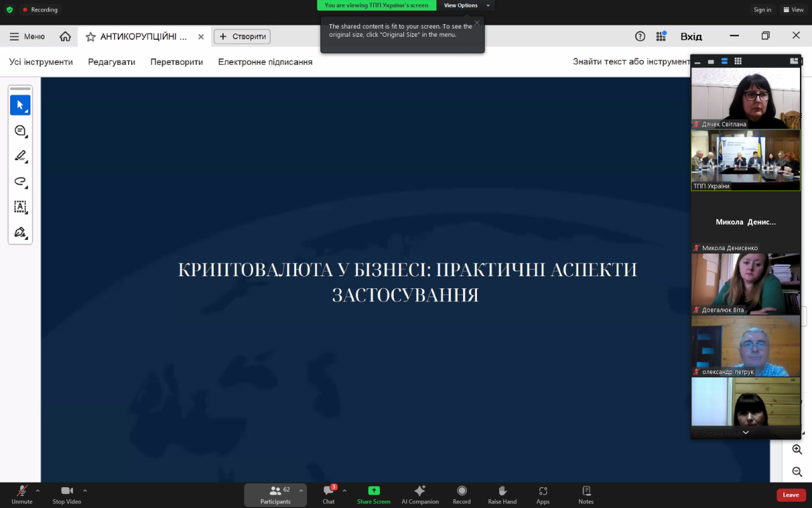812x508 pixels.
Task: Open audio options arrow next to Unmute
Action: pyautogui.click(x=37, y=490)
